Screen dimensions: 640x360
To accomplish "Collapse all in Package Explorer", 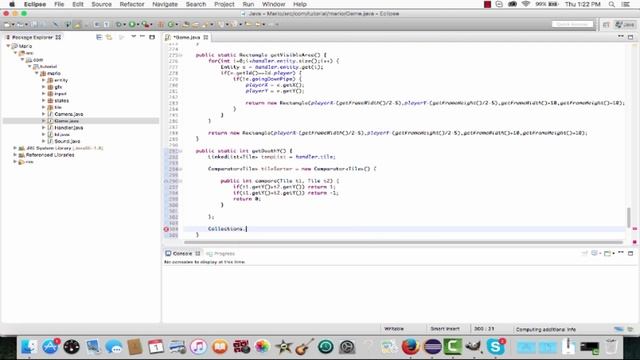I will click(99, 37).
